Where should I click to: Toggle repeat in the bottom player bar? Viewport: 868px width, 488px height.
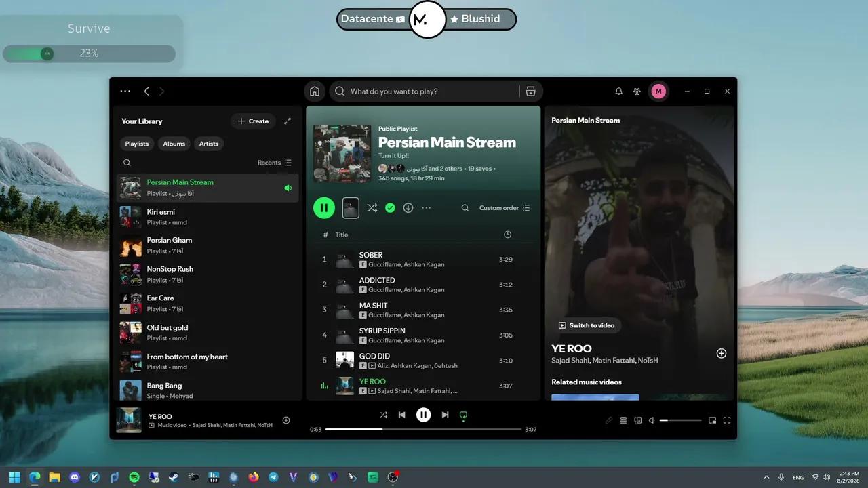464,415
